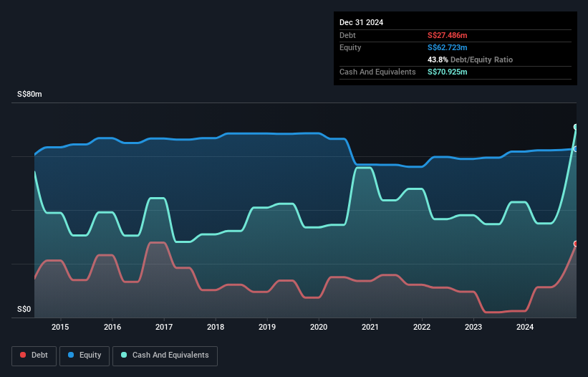Click the 2024 x-axis label
This screenshot has width=588, height=377.
(x=525, y=327)
